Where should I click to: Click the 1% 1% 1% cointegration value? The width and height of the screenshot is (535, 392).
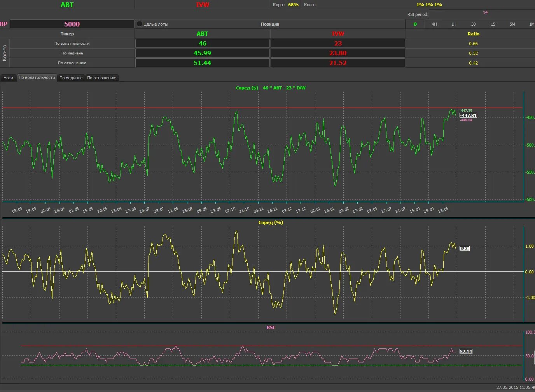429,5
